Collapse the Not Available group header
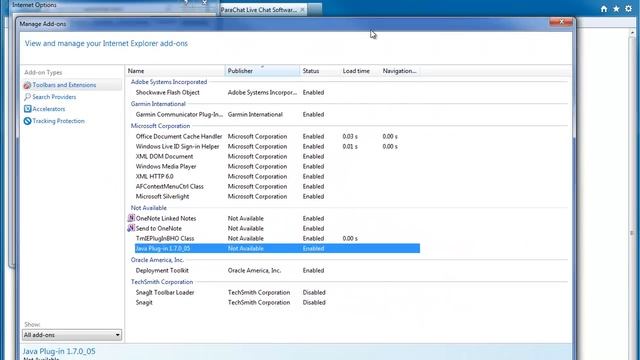Image resolution: width=640 pixels, height=360 pixels. coord(149,208)
